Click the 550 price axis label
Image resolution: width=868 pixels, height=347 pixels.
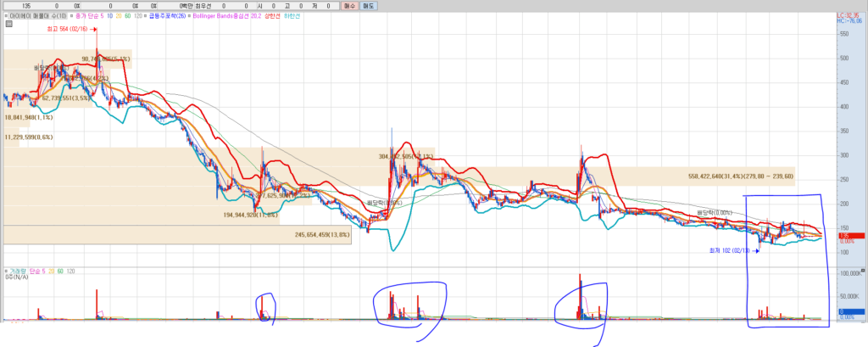(x=844, y=34)
